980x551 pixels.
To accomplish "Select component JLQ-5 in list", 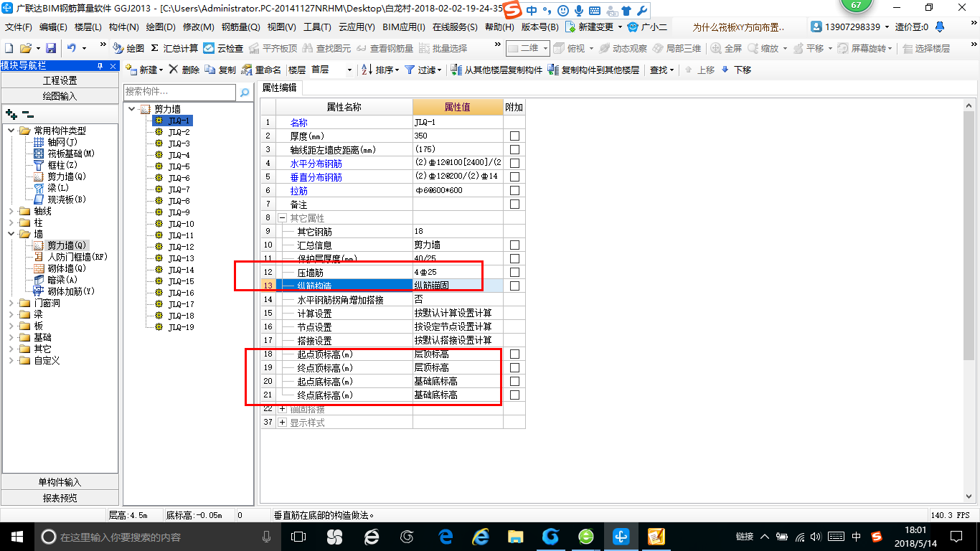I will coord(179,166).
